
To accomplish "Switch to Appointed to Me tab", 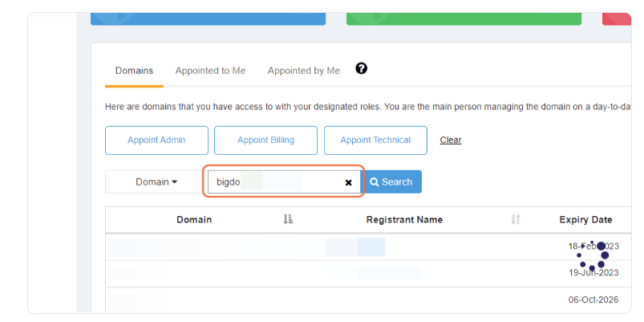I will click(x=210, y=71).
